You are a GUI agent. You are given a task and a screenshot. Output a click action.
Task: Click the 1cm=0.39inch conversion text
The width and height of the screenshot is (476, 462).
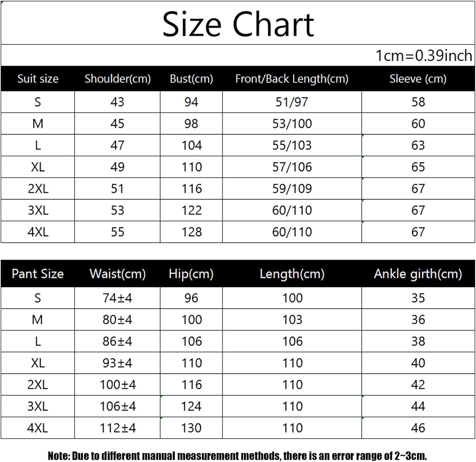pyautogui.click(x=424, y=56)
